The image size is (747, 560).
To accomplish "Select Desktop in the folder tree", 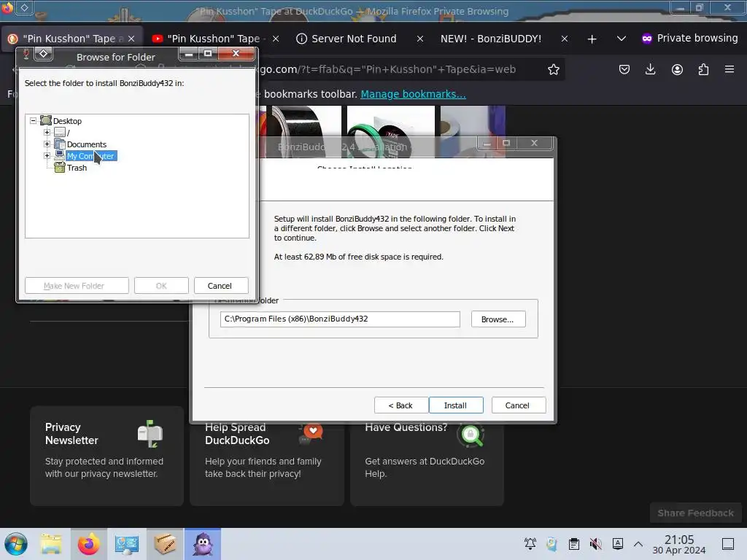I will (x=67, y=121).
